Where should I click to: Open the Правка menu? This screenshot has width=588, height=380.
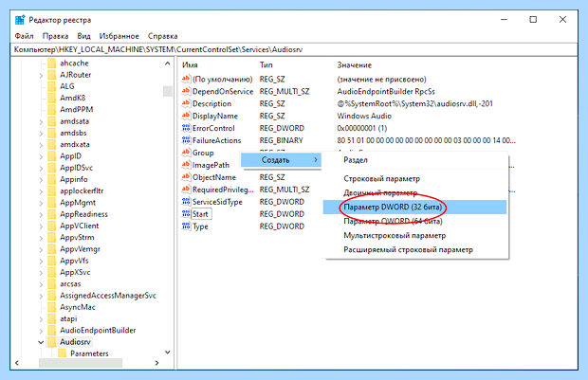[x=55, y=36]
